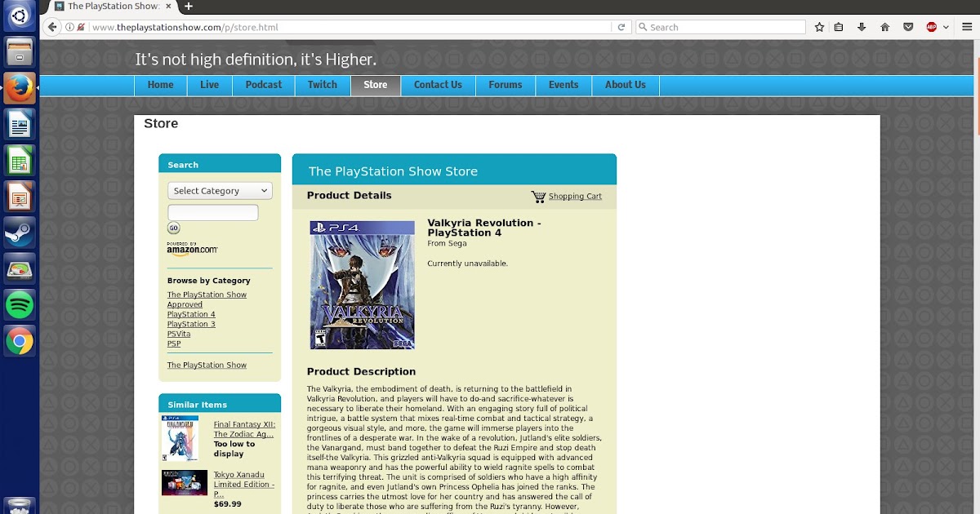Open Events nav item
980x514 pixels.
click(563, 85)
